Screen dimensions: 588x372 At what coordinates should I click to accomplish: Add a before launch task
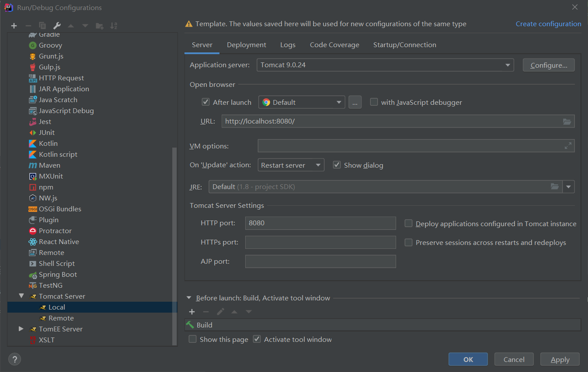(x=192, y=312)
